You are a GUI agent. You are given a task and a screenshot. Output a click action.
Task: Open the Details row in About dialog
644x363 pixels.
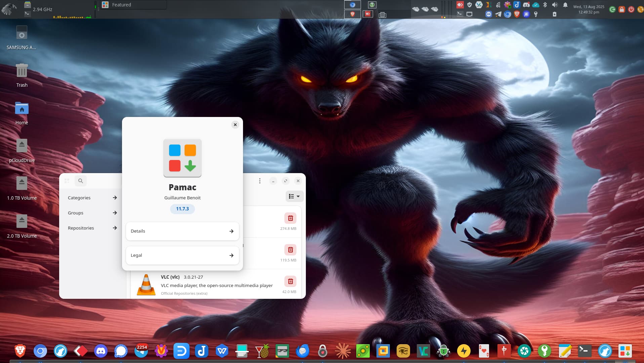click(182, 231)
